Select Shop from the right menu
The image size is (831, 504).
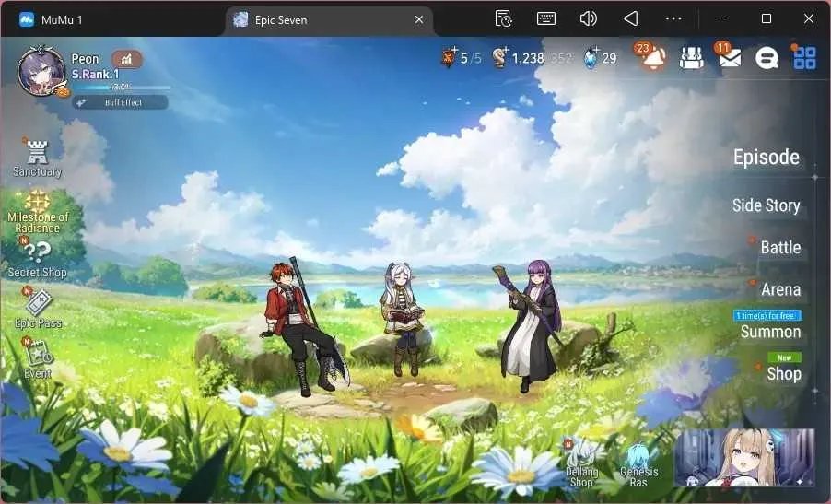pos(784,374)
